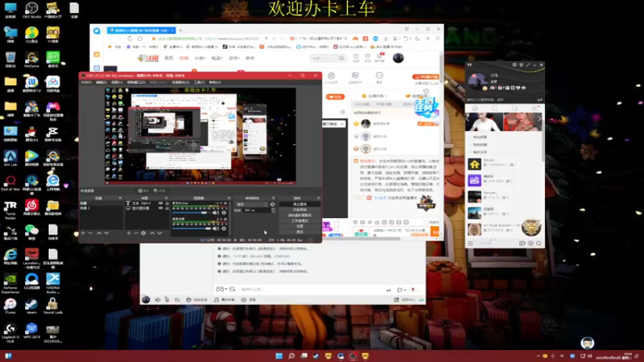Open Steam desktop icon

(31, 306)
